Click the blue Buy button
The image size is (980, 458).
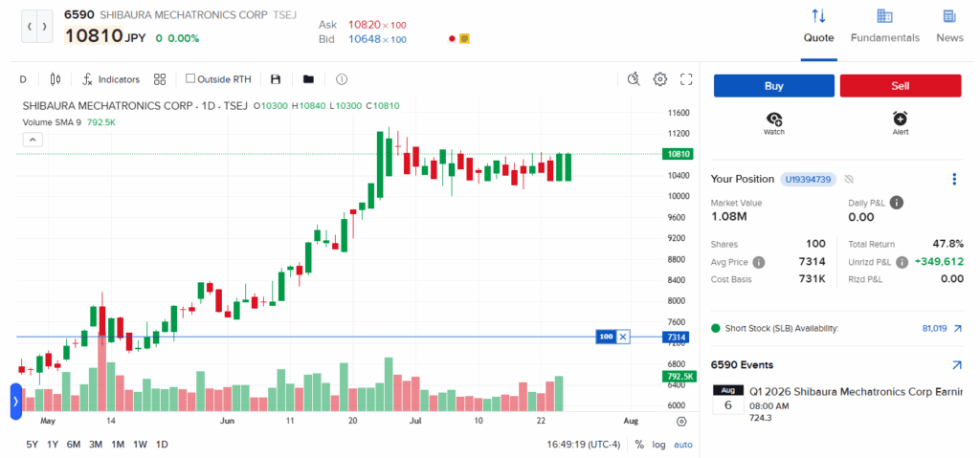[773, 86]
